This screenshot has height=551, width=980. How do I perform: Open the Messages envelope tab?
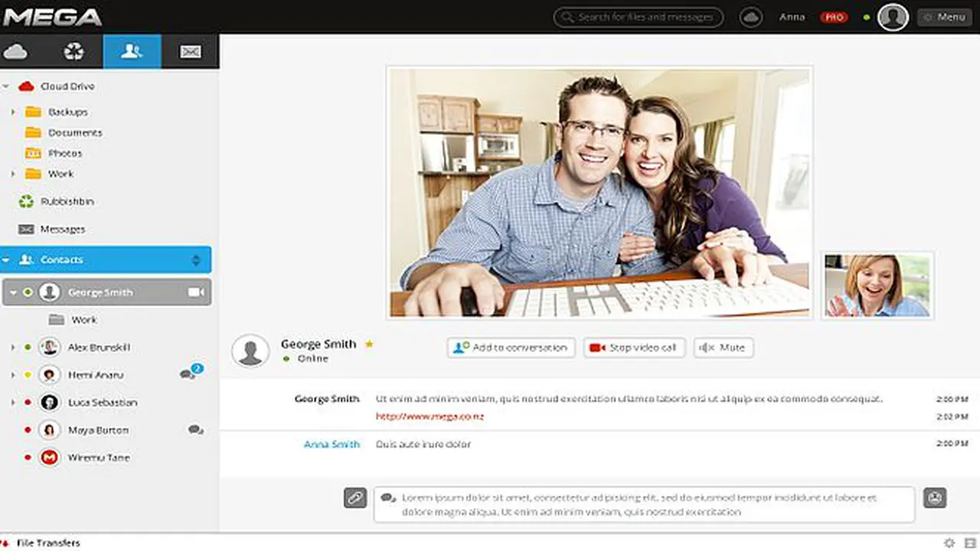190,51
